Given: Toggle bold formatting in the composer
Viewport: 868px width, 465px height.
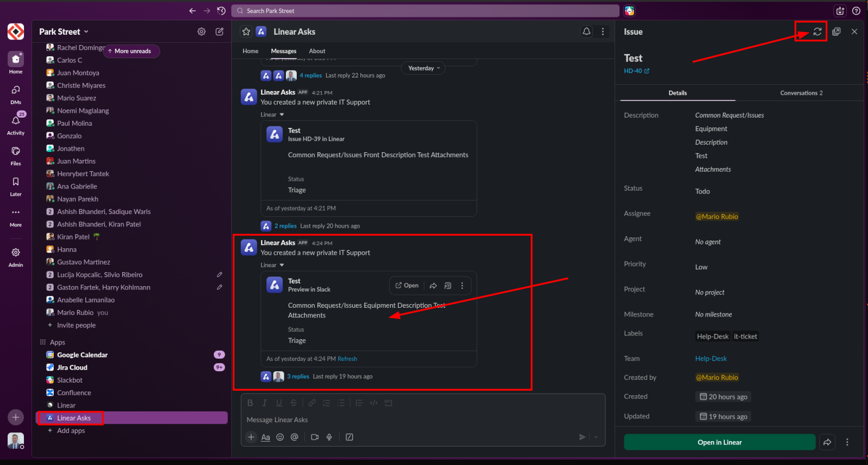Looking at the screenshot, I should tap(250, 403).
